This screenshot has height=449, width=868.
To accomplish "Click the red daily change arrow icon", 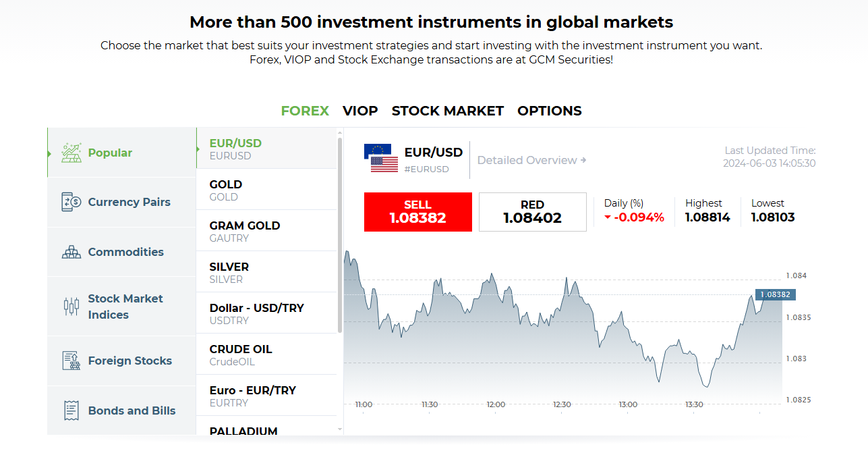I will pyautogui.click(x=608, y=217).
